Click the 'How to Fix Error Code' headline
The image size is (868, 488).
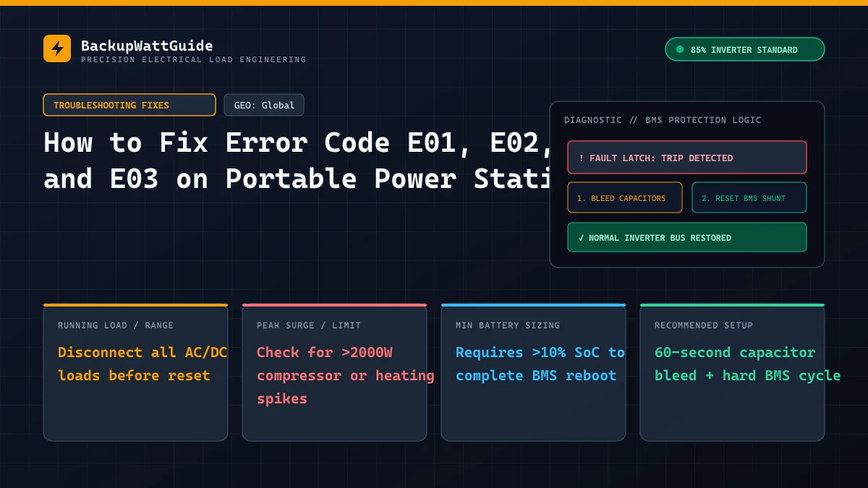297,160
